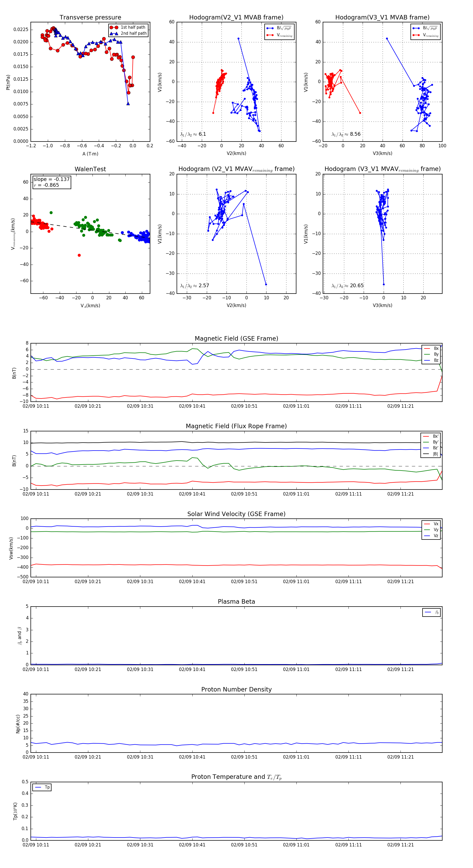Click the "Hodogram(V2_V1 MVAB frame)" title
The height and width of the screenshot is (868, 473).
pyautogui.click(x=236, y=18)
